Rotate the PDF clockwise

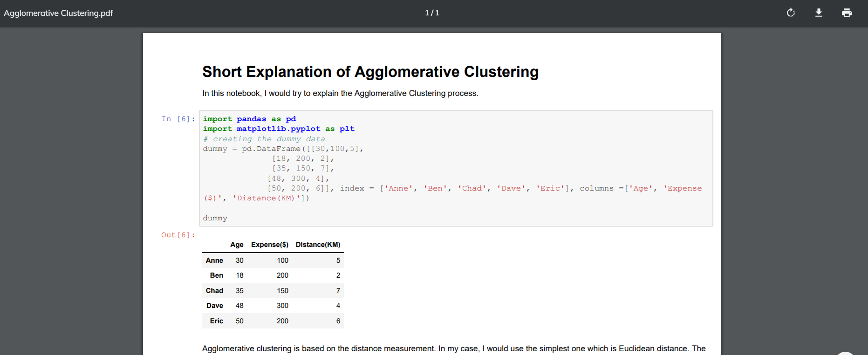coord(791,13)
